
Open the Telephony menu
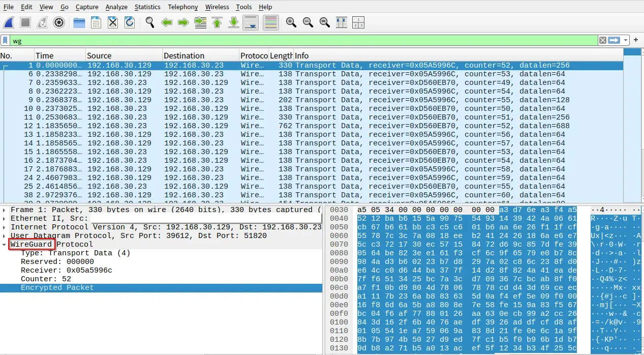(x=183, y=7)
